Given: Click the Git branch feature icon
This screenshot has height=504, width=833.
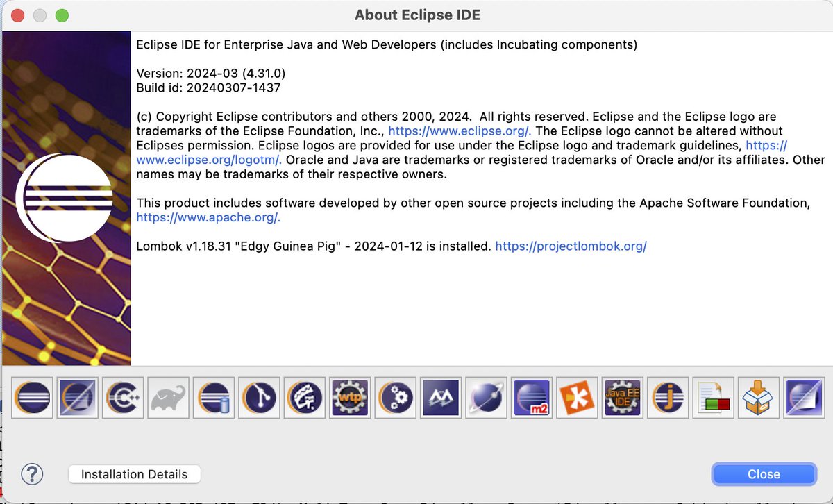Looking at the screenshot, I should point(260,398).
